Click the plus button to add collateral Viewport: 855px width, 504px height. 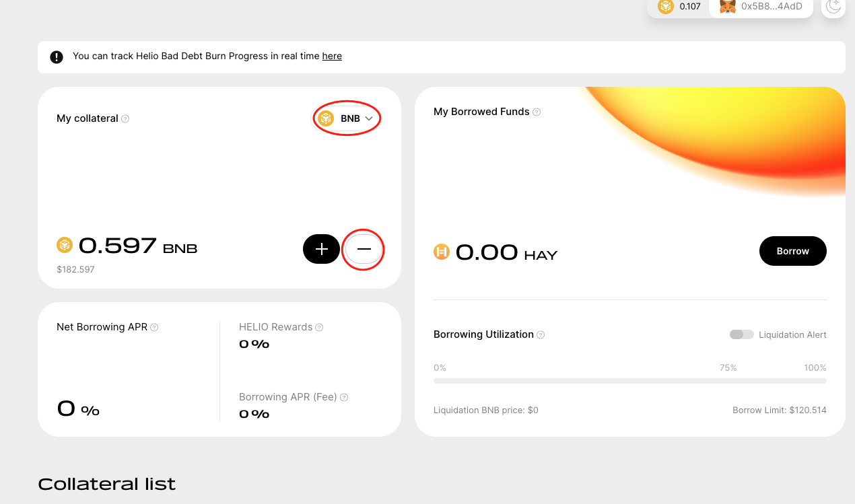coord(322,249)
